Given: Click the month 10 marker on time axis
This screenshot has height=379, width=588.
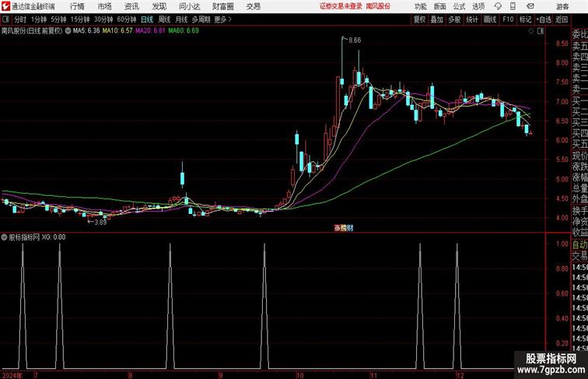Looking at the screenshot, I should [x=299, y=375].
